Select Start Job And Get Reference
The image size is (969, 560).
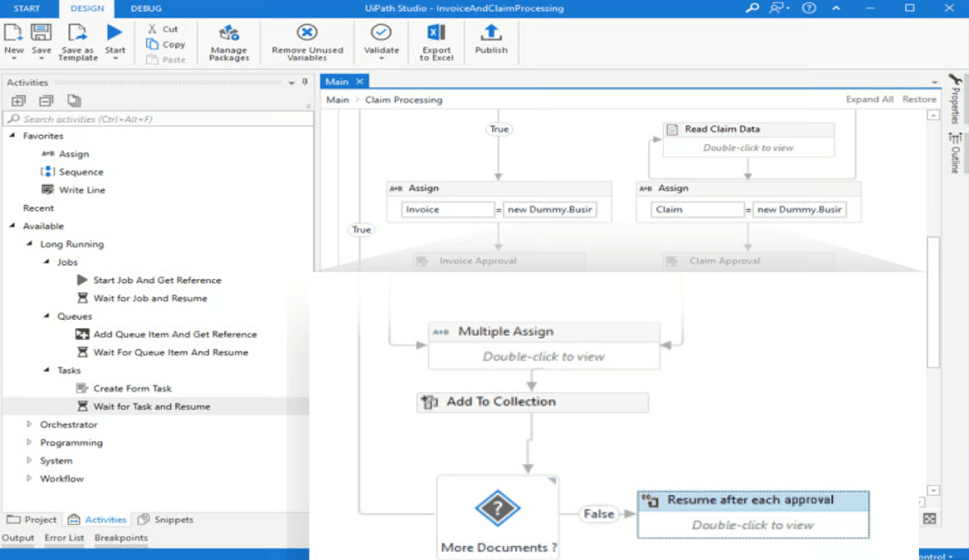(149, 280)
